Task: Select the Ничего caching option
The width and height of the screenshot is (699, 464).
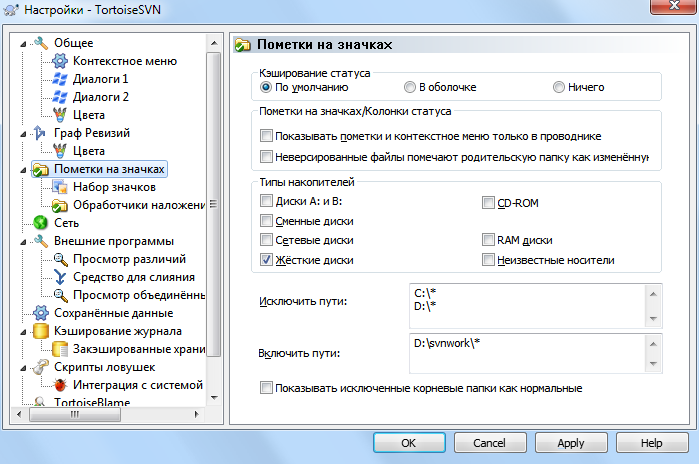Action: (559, 87)
